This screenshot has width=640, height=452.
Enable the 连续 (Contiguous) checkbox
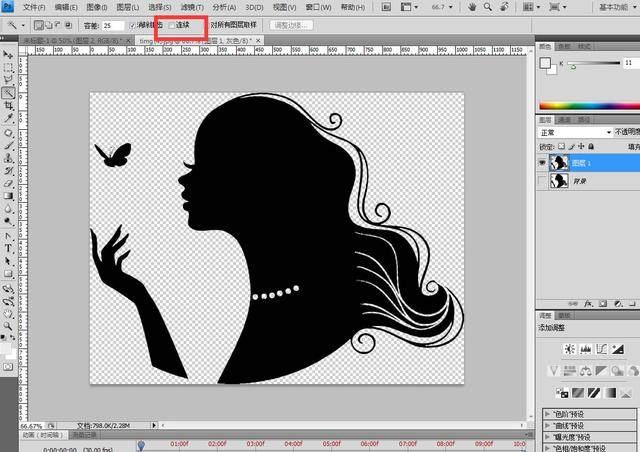coord(171,24)
